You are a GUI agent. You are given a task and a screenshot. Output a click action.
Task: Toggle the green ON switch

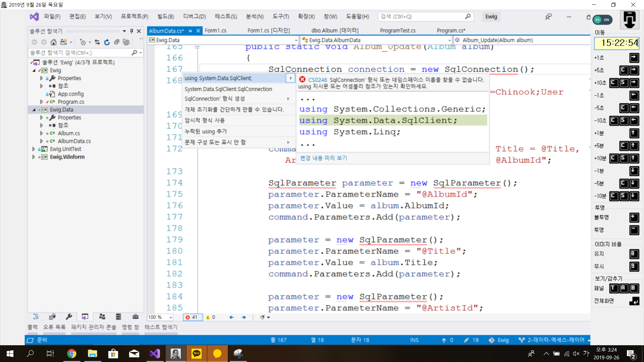coord(602,20)
